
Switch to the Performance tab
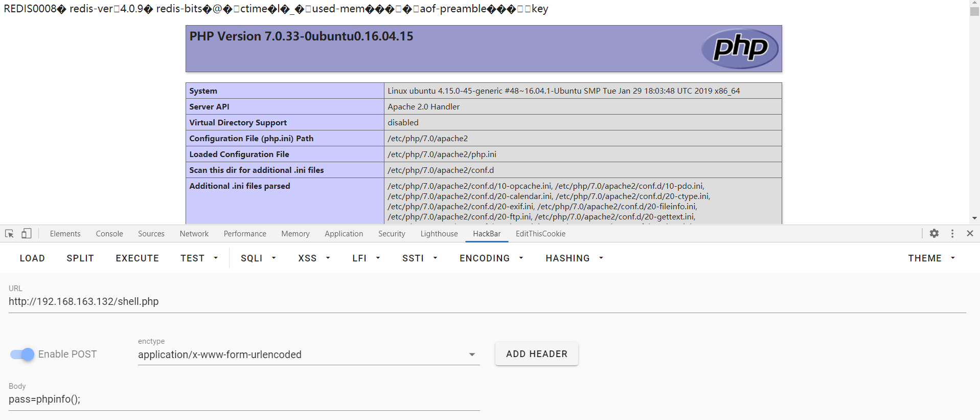pos(245,234)
